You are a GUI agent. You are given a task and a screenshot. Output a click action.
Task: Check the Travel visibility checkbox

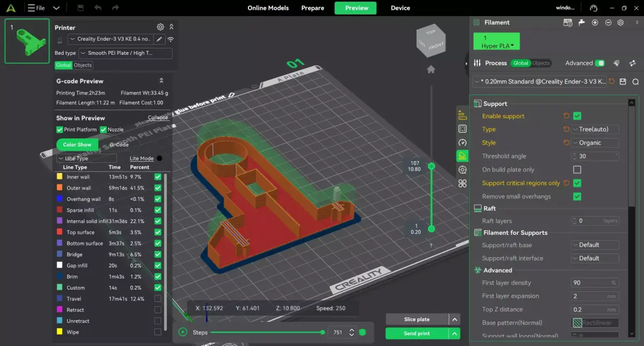pos(158,299)
